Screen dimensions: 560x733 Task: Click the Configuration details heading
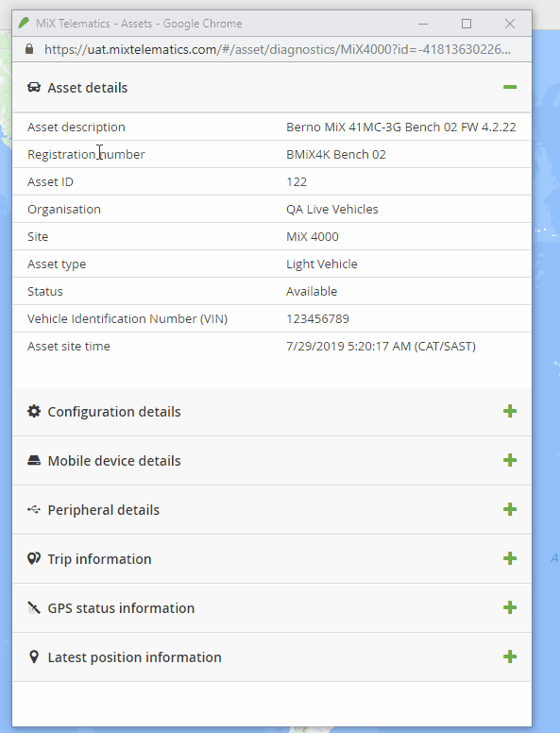pyautogui.click(x=114, y=412)
